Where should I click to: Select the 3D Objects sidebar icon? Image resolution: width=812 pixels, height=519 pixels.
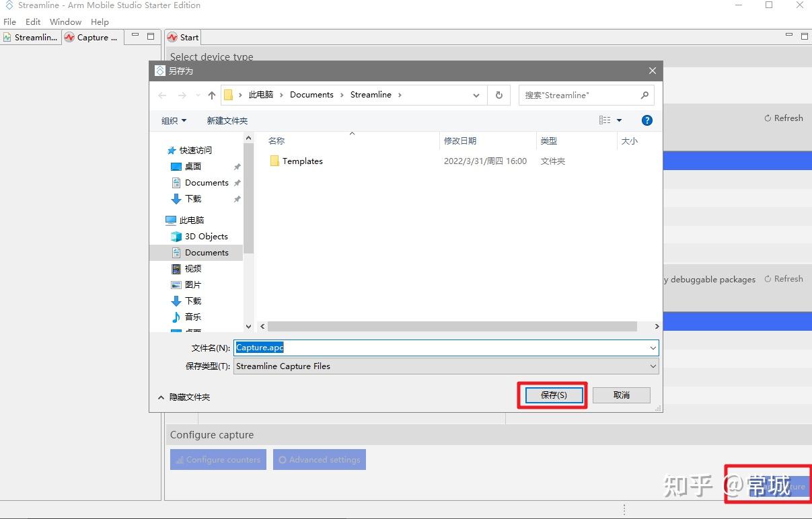coord(176,236)
